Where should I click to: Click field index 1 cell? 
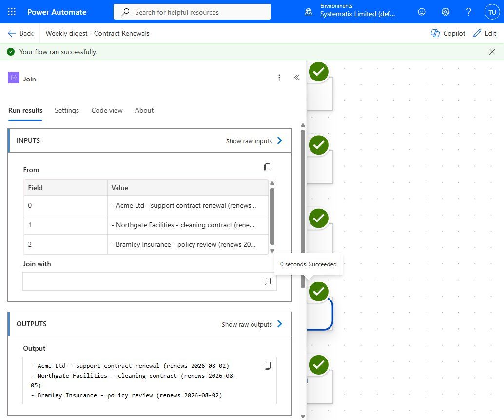(66, 225)
